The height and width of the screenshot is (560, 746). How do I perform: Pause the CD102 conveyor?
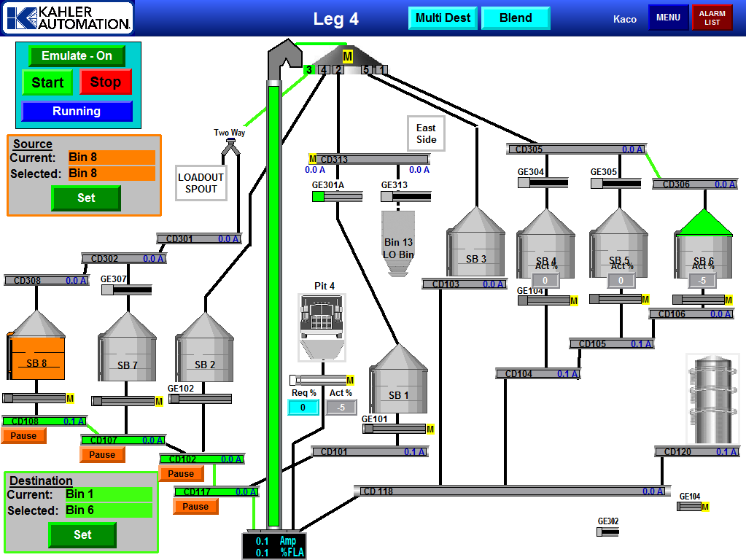click(181, 474)
